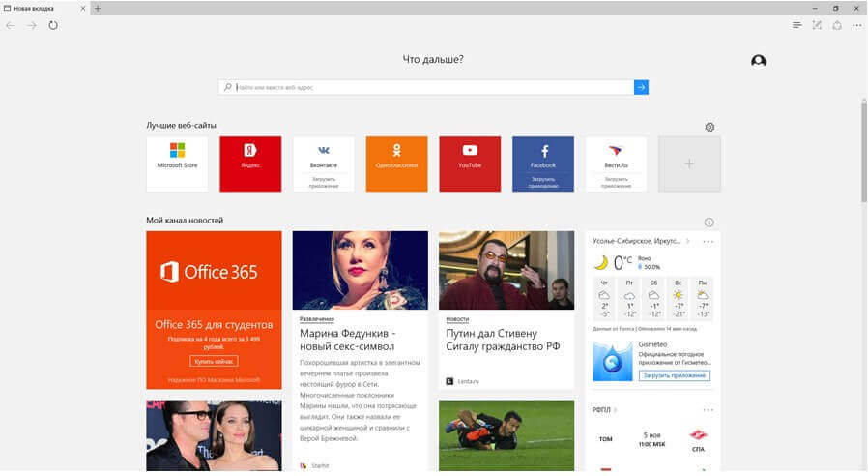Viewport: 868px width, 476px height.
Task: Expand the РФПЛ section chevron
Action: [616, 410]
